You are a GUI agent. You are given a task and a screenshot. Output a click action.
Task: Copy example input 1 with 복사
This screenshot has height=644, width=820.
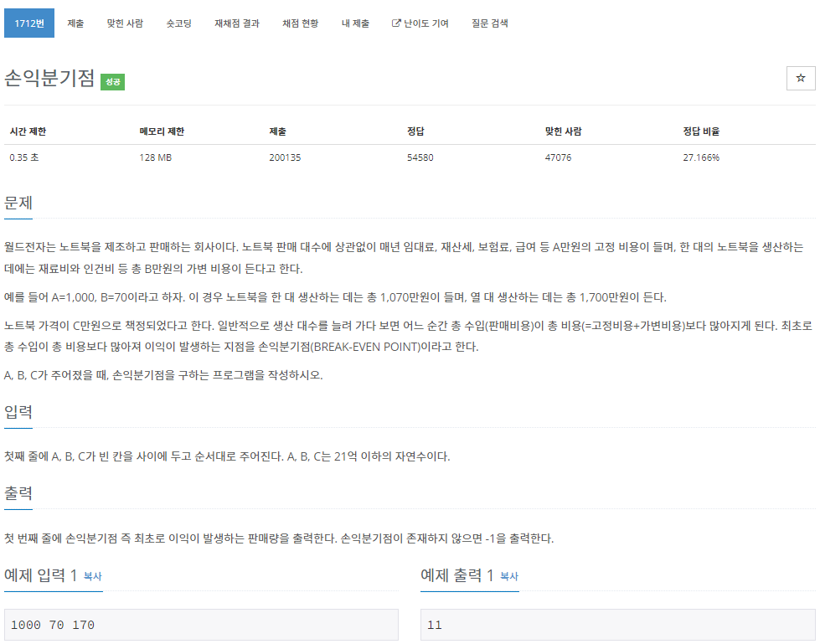(93, 576)
